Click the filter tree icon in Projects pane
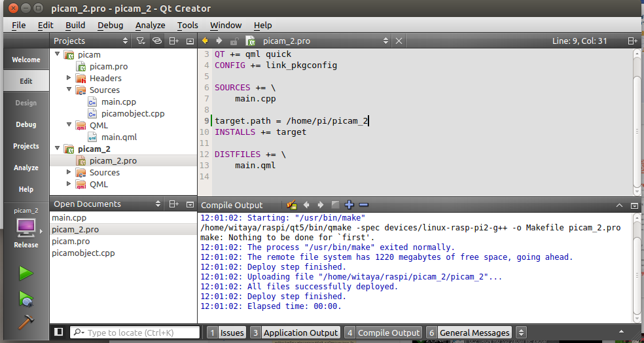 pos(141,41)
